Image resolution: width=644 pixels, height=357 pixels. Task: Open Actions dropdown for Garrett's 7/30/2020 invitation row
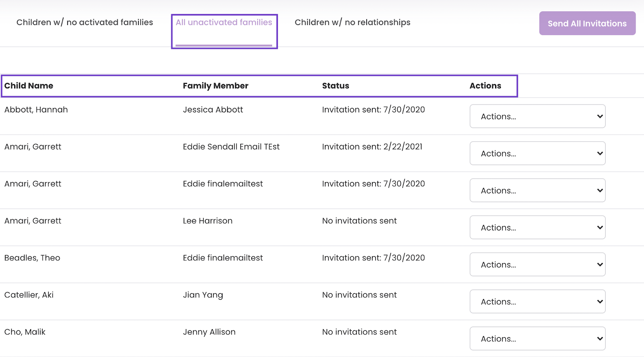pos(537,191)
